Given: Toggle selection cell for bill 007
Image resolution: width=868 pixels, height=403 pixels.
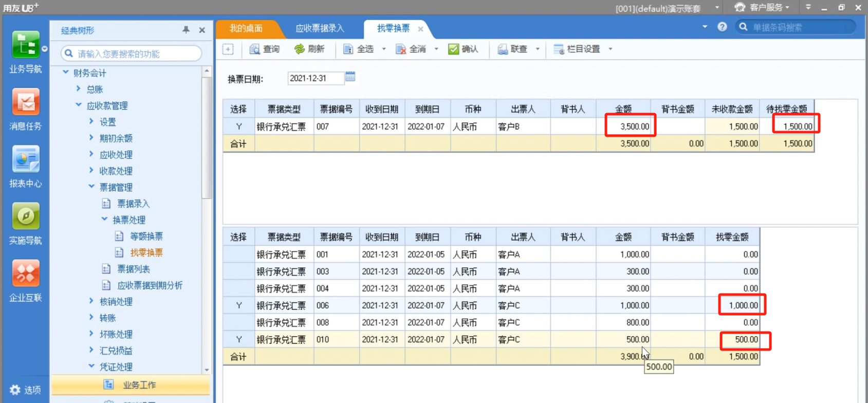Looking at the screenshot, I should point(238,126).
